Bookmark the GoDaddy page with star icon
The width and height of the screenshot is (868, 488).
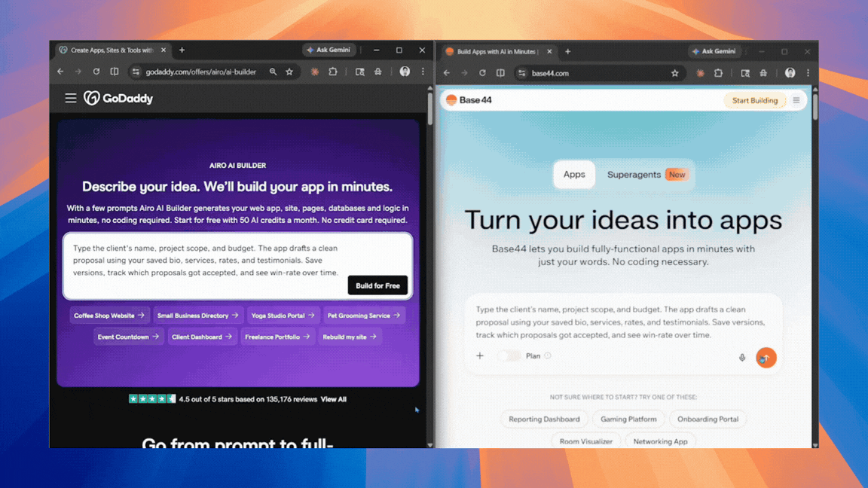coord(289,72)
